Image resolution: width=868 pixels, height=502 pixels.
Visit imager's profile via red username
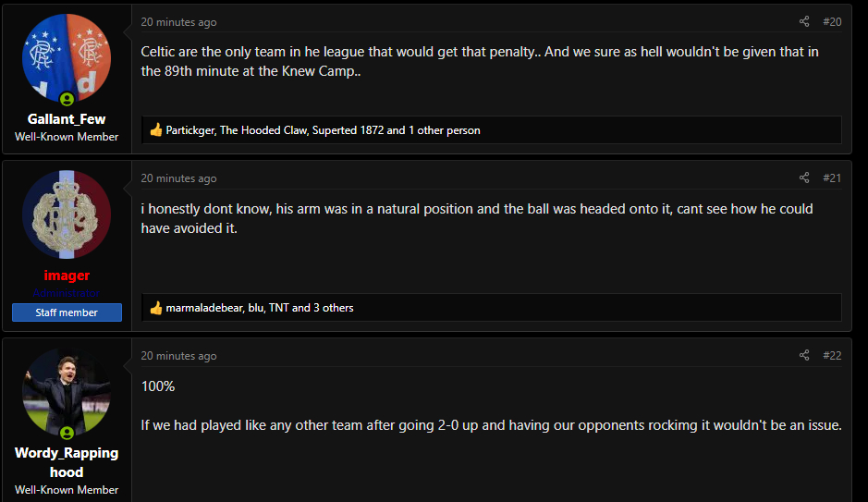click(67, 275)
